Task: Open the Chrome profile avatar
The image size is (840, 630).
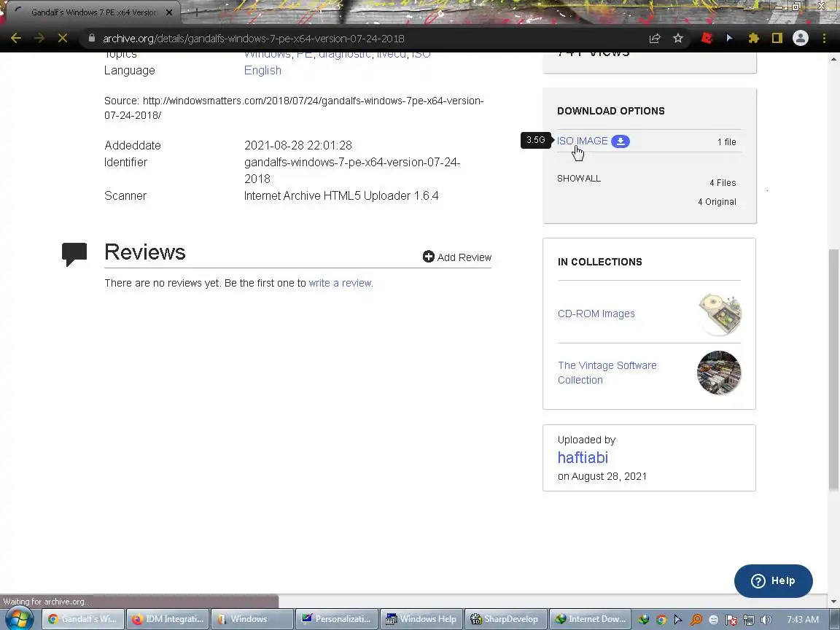Action: coord(801,38)
